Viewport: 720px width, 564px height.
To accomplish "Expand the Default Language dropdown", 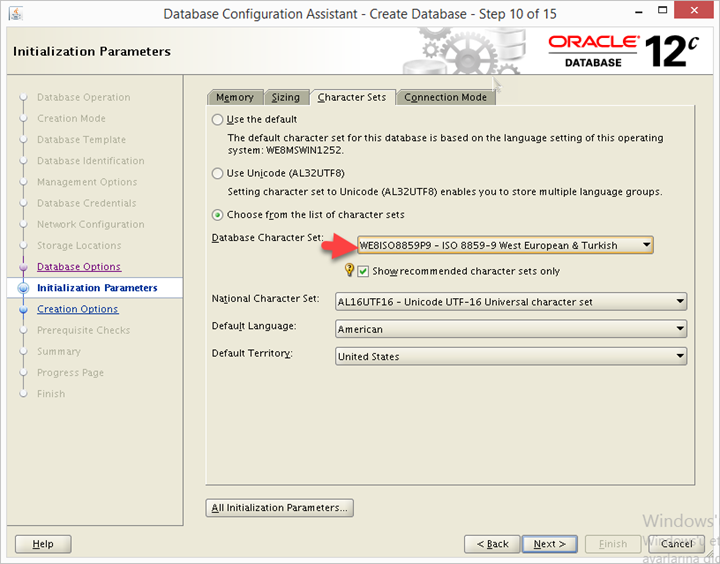I will 511,329.
